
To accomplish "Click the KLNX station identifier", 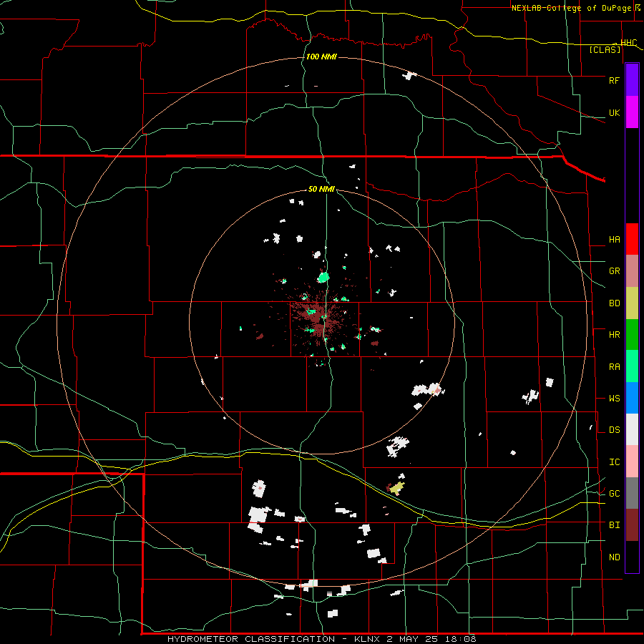I will 368,639.
